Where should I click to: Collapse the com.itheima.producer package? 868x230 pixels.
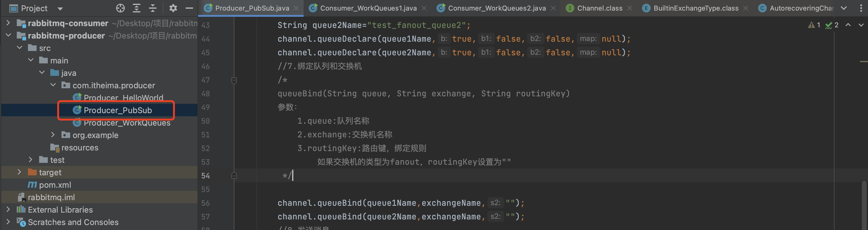[53, 85]
